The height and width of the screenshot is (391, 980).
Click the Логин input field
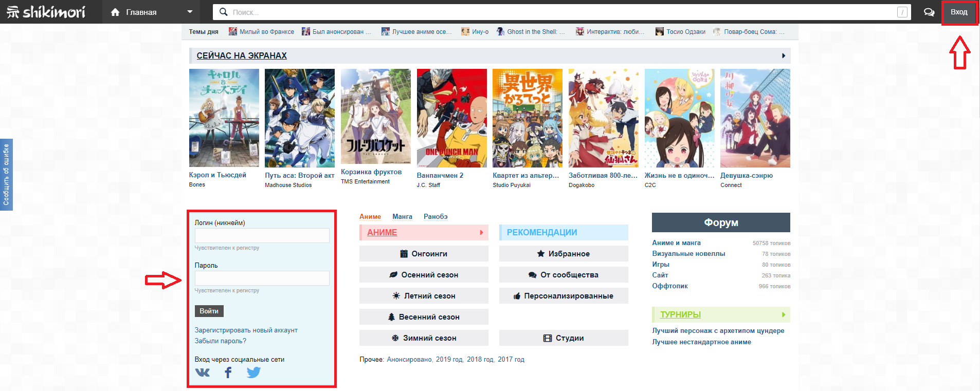coord(262,235)
